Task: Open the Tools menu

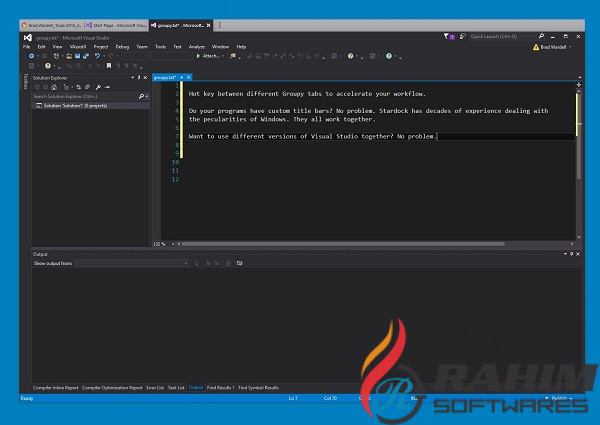Action: point(160,47)
